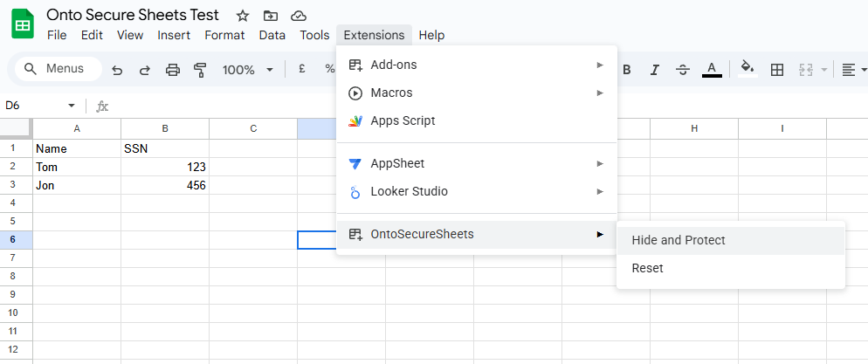Select column H header
This screenshot has height=364, width=868.
694,129
